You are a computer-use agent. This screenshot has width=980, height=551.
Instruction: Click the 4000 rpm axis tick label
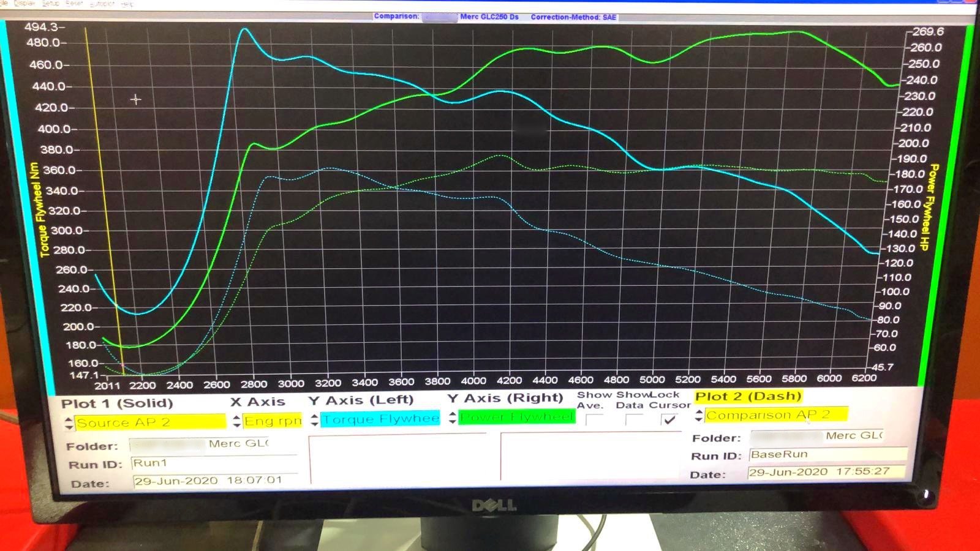click(x=473, y=381)
